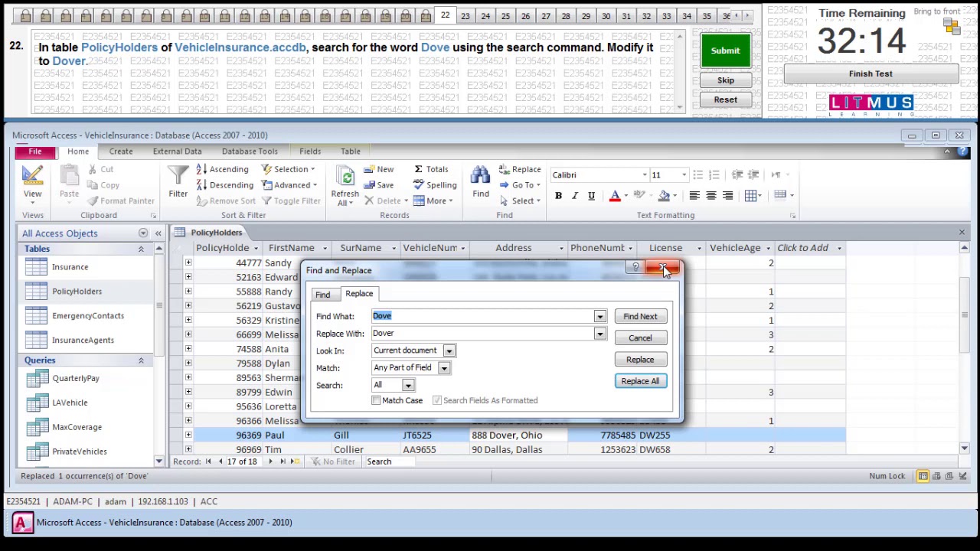The height and width of the screenshot is (551, 980).
Task: Open the QuarterlyPay query
Action: point(76,378)
